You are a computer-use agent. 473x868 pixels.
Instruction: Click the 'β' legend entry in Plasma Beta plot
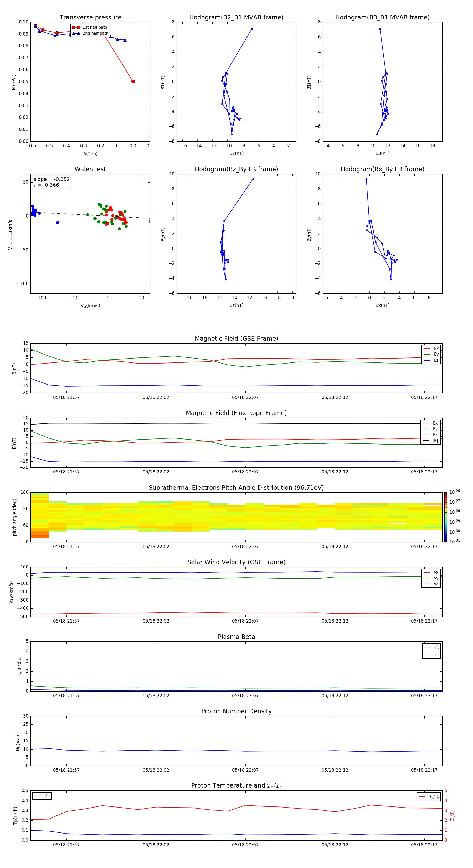[431, 654]
